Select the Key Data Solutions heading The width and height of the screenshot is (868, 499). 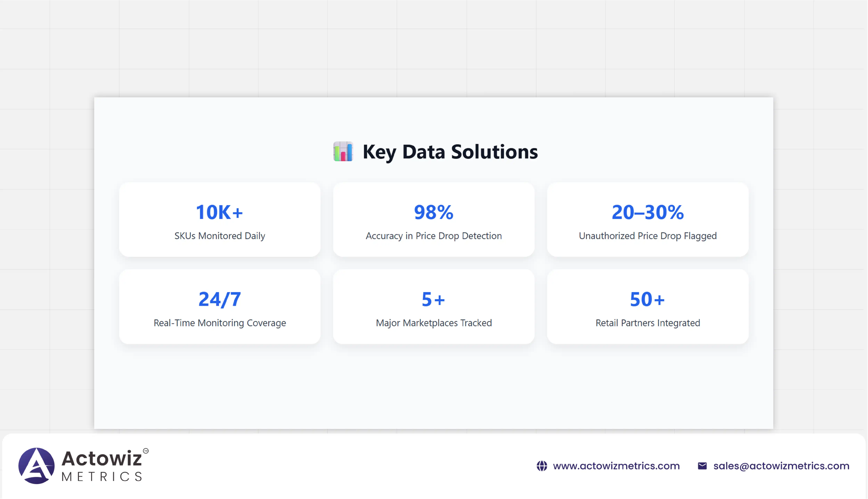[x=450, y=152]
